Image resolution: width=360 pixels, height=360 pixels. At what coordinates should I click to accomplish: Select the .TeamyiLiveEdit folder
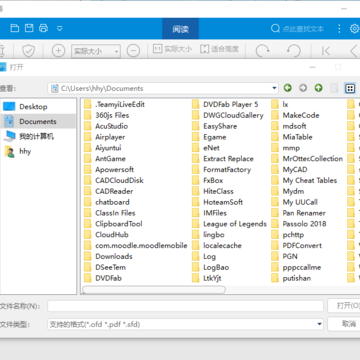click(114, 104)
